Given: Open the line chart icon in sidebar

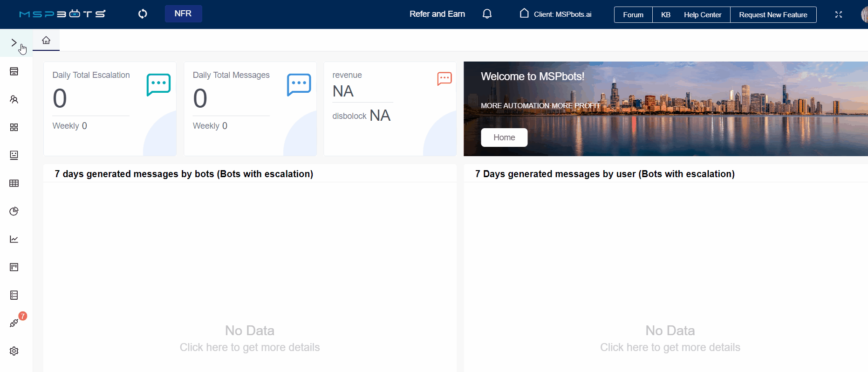Looking at the screenshot, I should coord(14,239).
